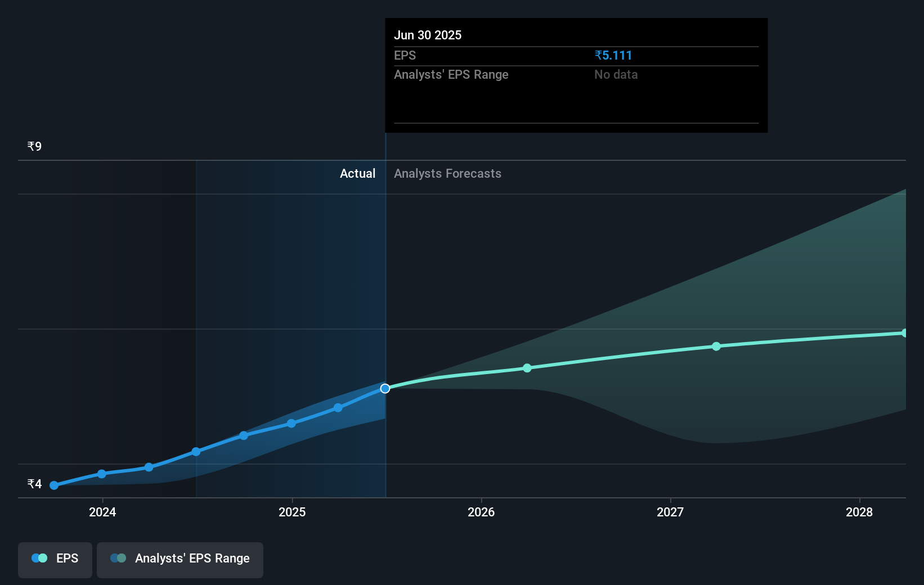This screenshot has height=585, width=924.
Task: Click the forecast data point near 2027
Action: pos(716,346)
